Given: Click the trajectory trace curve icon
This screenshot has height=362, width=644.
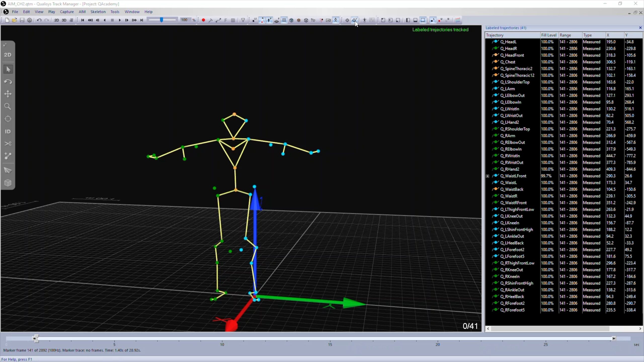Looking at the screenshot, I should (x=218, y=20).
